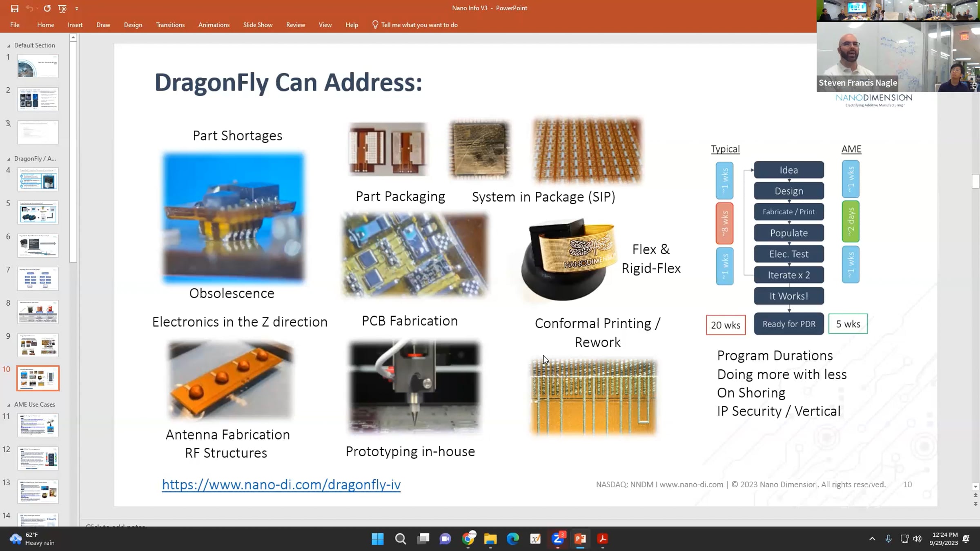The height and width of the screenshot is (551, 980).
Task: Start slideshow from beginning icon
Action: coord(62,8)
